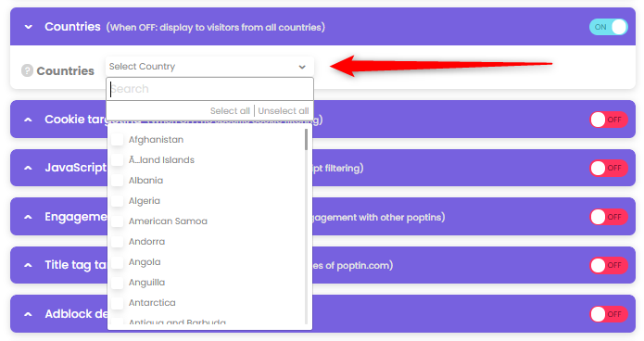Enable the Engagement toggle switch

coord(608,217)
